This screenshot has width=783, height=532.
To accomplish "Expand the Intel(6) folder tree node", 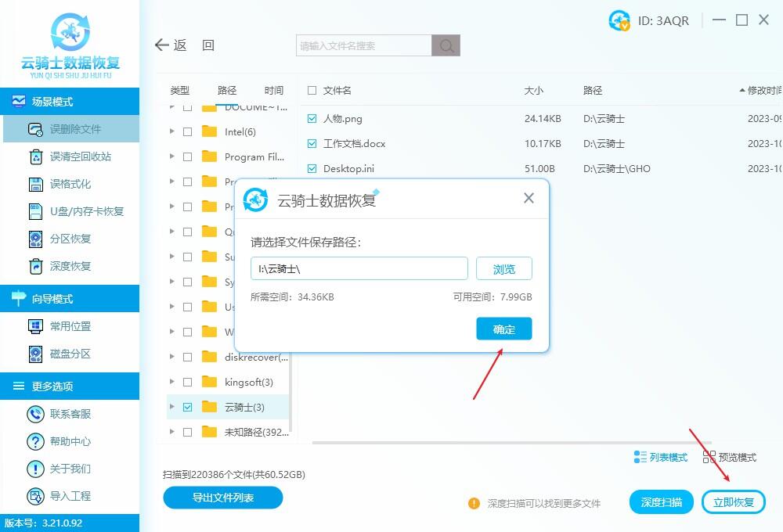I will point(171,131).
